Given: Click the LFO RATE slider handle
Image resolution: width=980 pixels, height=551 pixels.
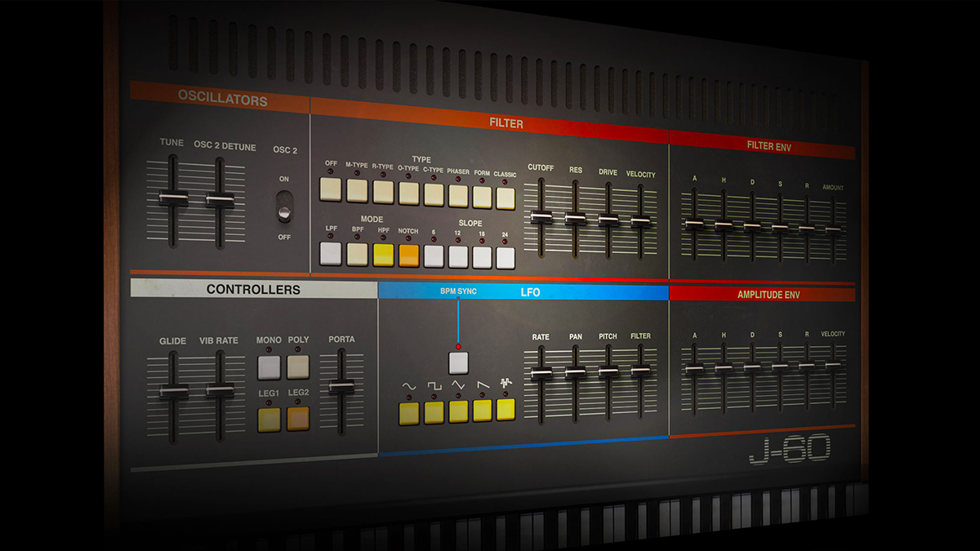Looking at the screenshot, I should [x=541, y=374].
